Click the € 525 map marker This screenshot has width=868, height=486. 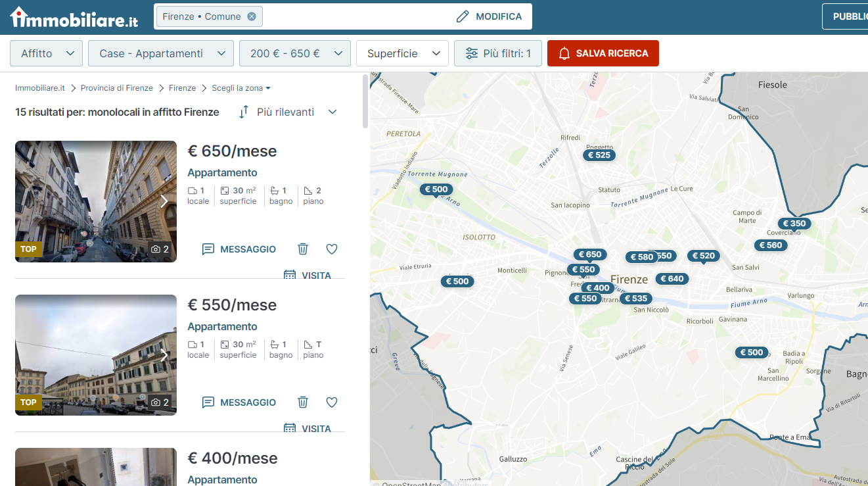click(x=599, y=155)
